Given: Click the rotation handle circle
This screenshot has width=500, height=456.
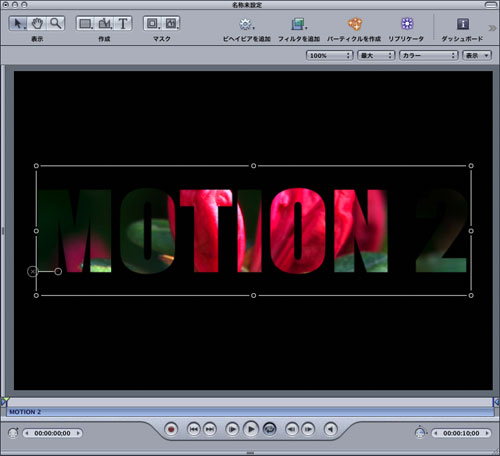Looking at the screenshot, I should (x=58, y=272).
